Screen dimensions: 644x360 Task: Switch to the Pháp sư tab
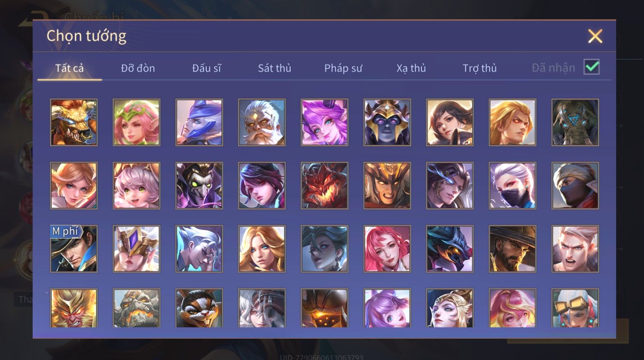[x=343, y=68]
